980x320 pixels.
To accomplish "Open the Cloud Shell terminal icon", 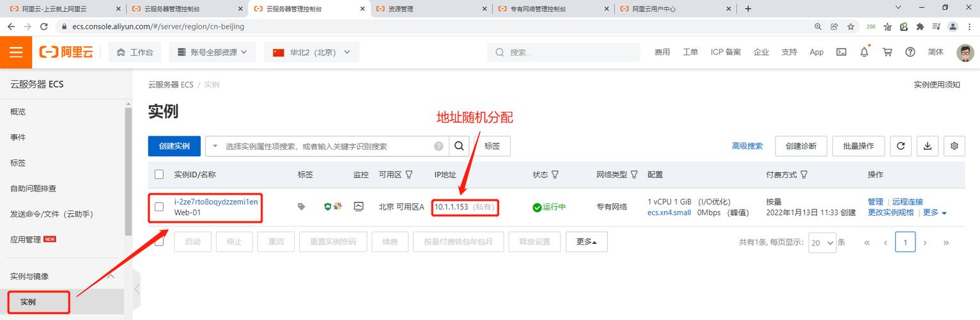I will point(841,52).
